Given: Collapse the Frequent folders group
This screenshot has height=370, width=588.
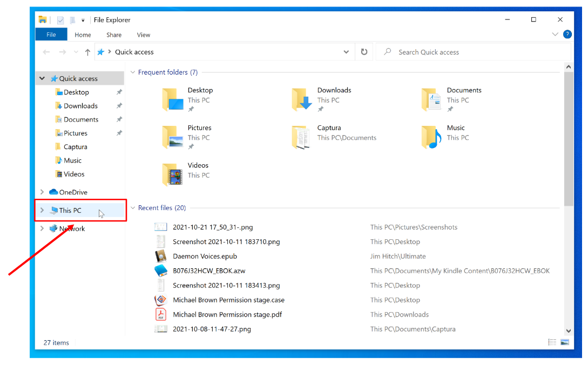Looking at the screenshot, I should [x=133, y=72].
